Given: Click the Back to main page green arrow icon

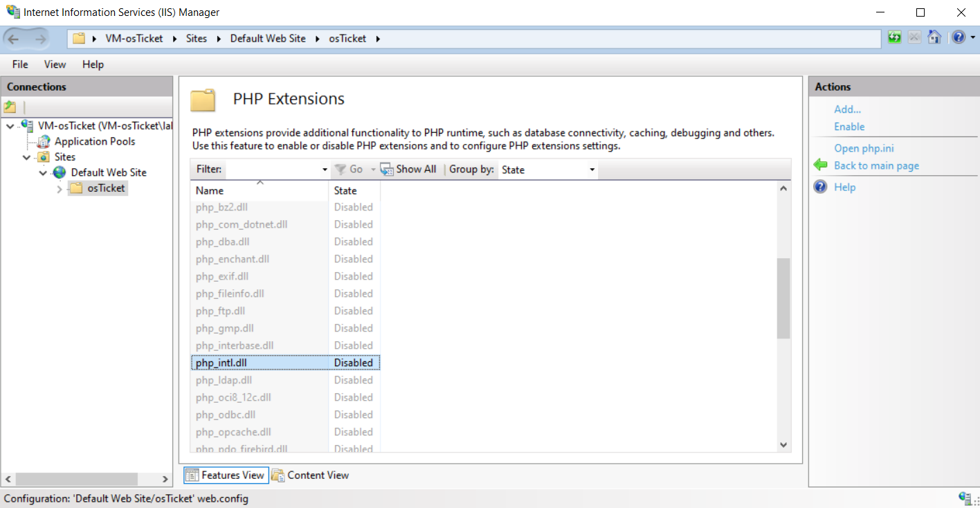Looking at the screenshot, I should [821, 165].
